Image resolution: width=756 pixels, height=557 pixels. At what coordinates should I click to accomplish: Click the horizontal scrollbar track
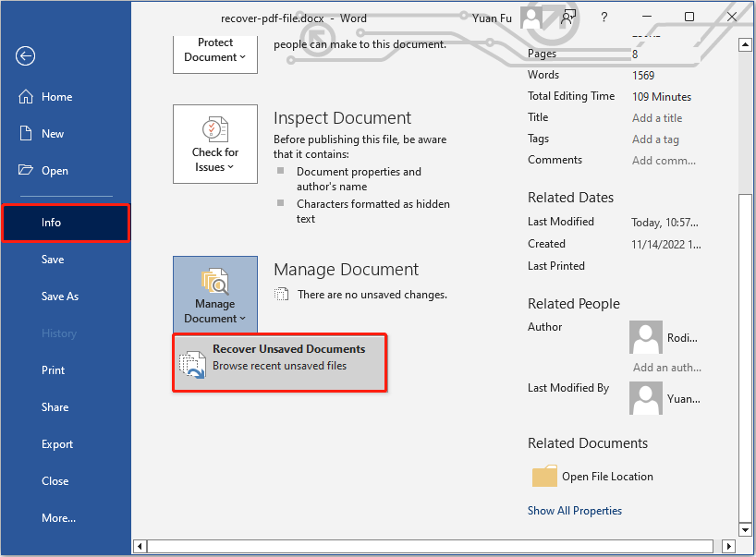pos(430,547)
